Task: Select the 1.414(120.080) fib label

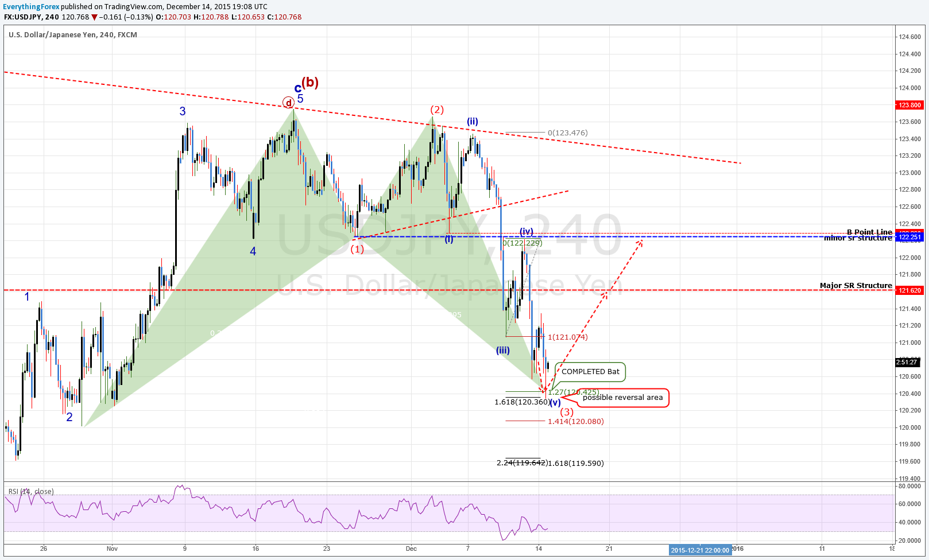Action: point(575,421)
